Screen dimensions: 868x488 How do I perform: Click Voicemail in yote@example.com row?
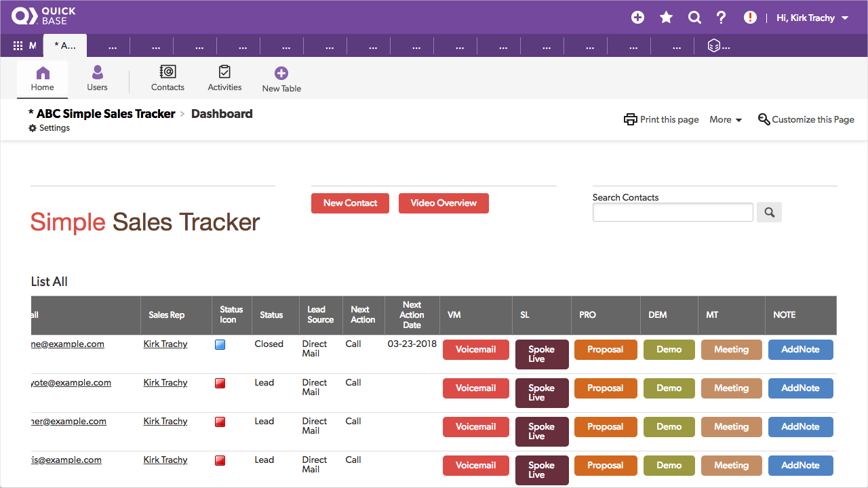click(475, 388)
